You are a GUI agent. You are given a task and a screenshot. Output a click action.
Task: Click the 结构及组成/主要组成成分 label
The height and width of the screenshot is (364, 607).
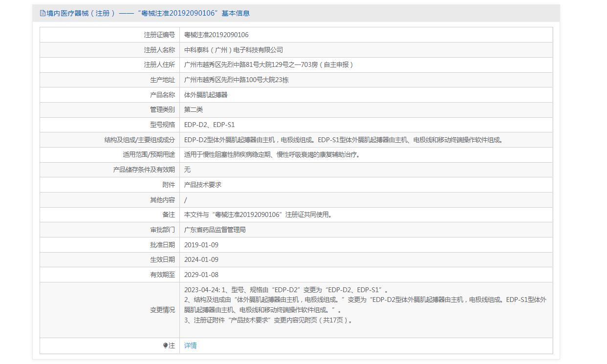140,140
